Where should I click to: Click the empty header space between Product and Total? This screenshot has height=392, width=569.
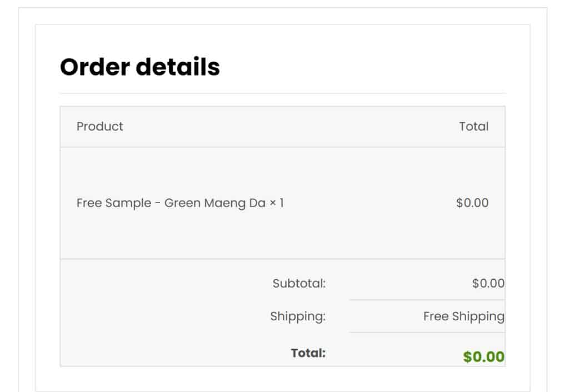pyautogui.click(x=289, y=127)
